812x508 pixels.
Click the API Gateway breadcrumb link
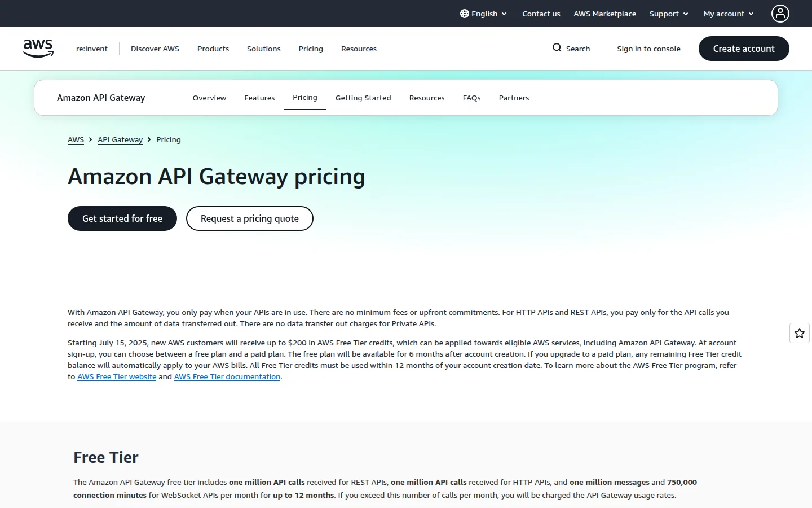coord(120,139)
